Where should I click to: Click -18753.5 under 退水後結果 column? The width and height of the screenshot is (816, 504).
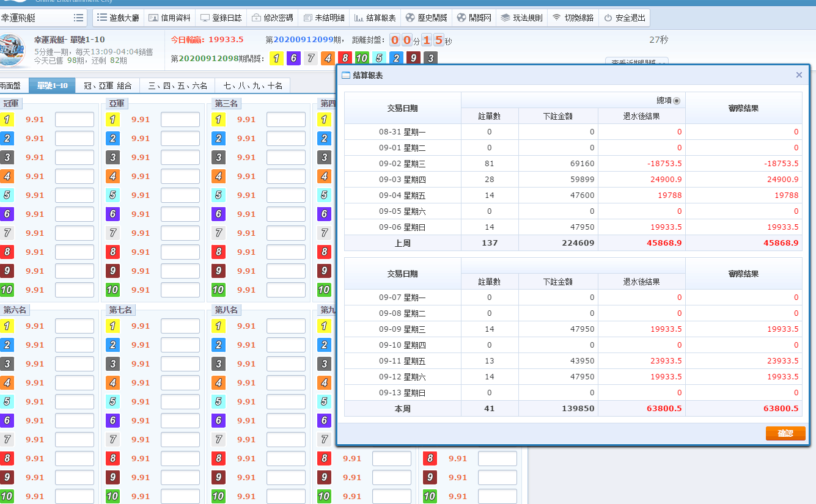[664, 164]
